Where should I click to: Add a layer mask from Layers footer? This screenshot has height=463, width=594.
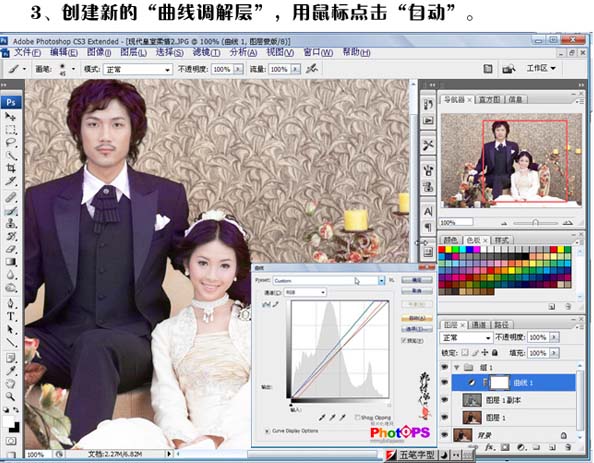point(505,447)
